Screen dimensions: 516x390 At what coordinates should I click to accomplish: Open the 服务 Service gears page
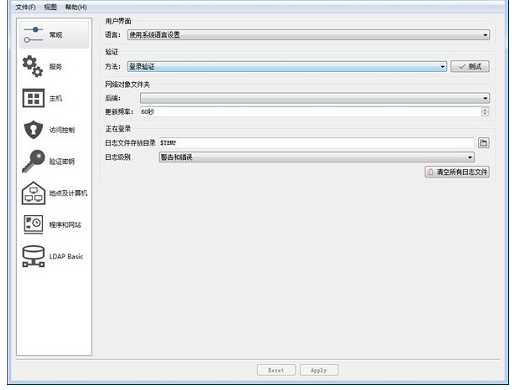click(x=54, y=66)
